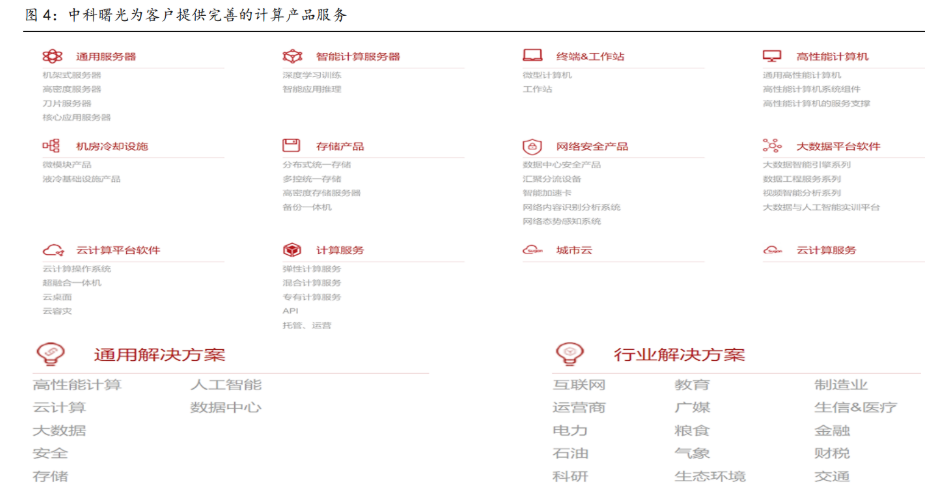Click the hexagon cube icon beside 计算服务
Viewport: 925px width, 490px height.
[x=292, y=250]
